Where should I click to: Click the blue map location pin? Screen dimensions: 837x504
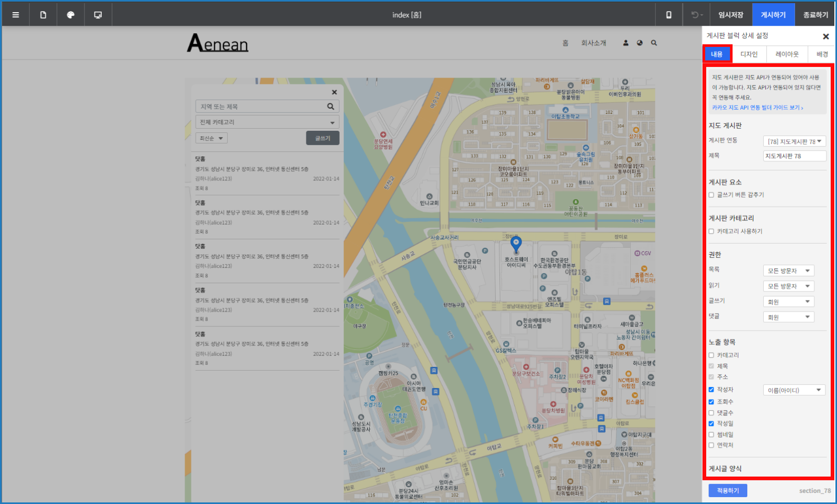516,245
